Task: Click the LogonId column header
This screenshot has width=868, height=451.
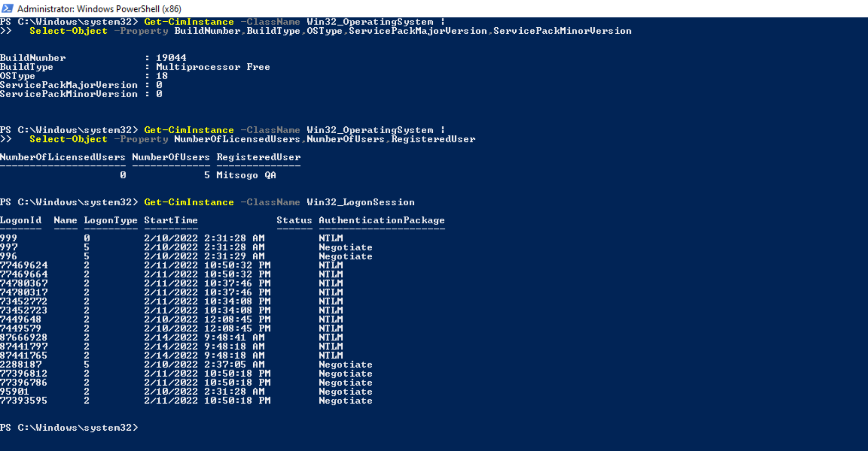Action: 21,220
